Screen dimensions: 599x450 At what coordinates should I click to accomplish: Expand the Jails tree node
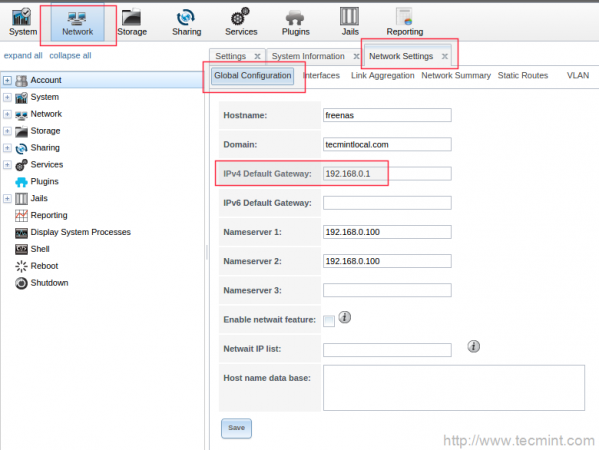[x=7, y=198]
